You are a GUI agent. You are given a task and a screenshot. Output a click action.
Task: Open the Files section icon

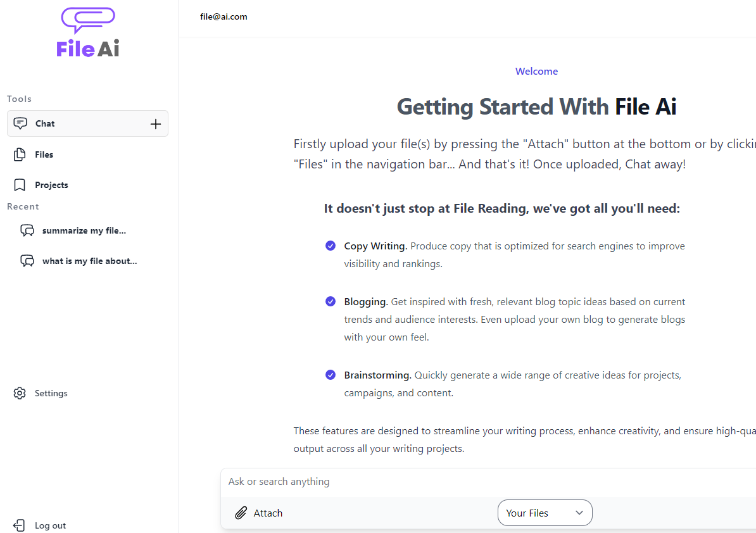coord(20,154)
